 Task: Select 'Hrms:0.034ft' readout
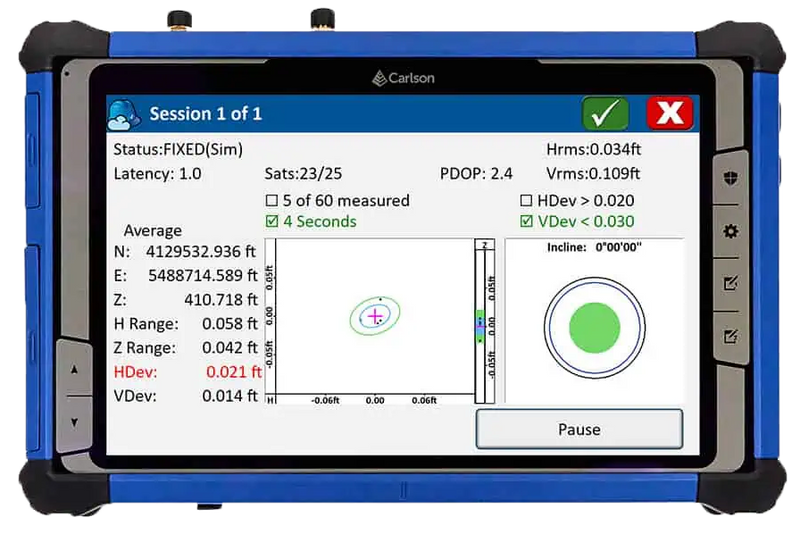point(593,149)
